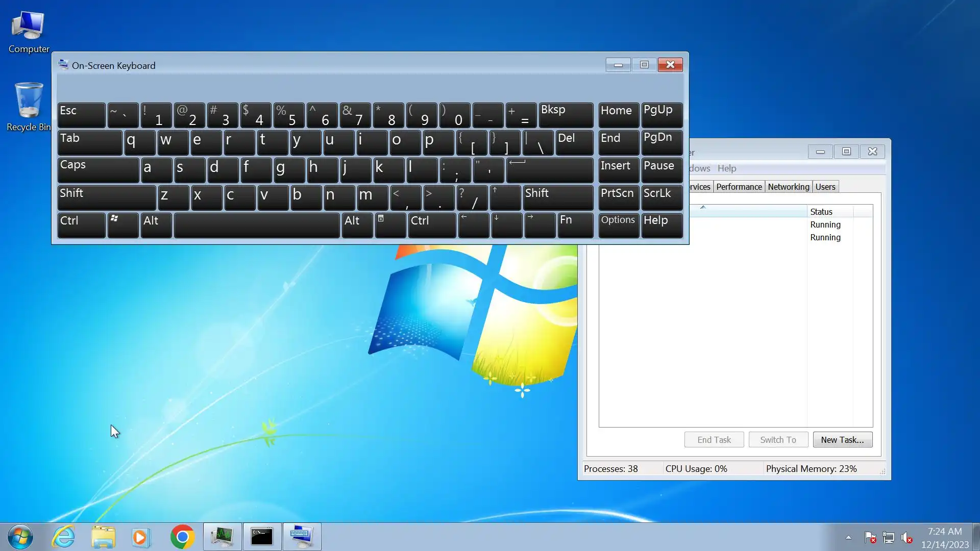
Task: Open the Help menu in Task Manager
Action: click(x=726, y=168)
